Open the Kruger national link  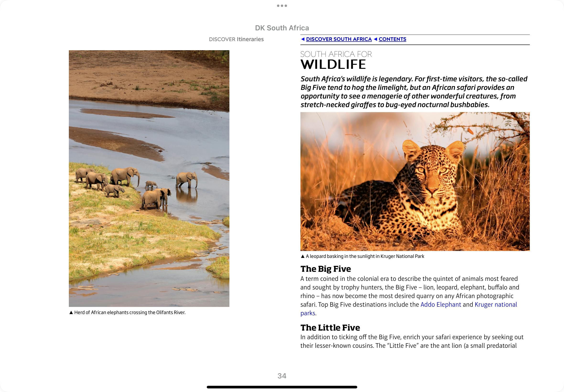(x=496, y=305)
